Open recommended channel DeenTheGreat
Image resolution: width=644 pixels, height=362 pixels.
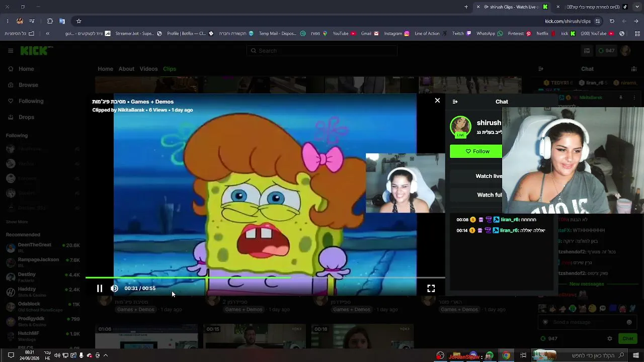coord(43,247)
